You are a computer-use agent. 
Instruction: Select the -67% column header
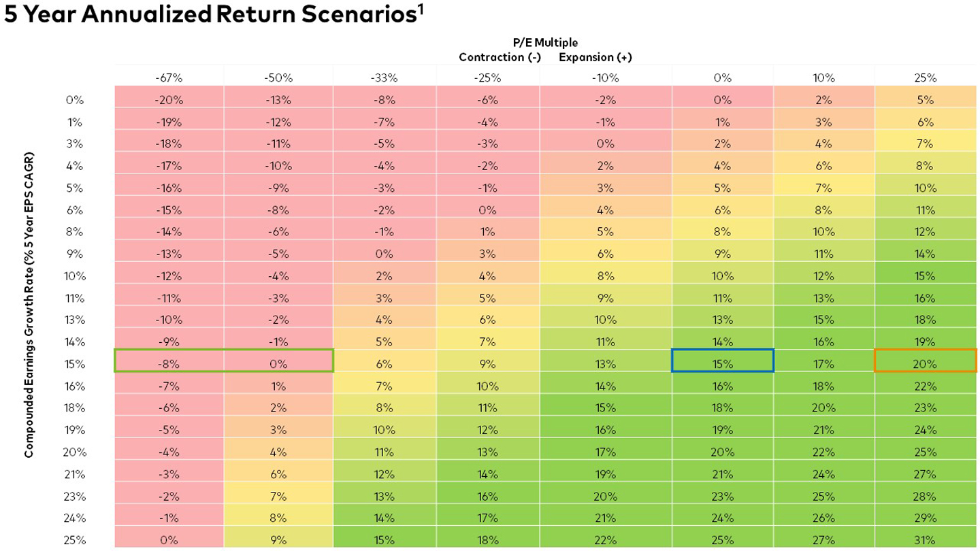(x=168, y=78)
